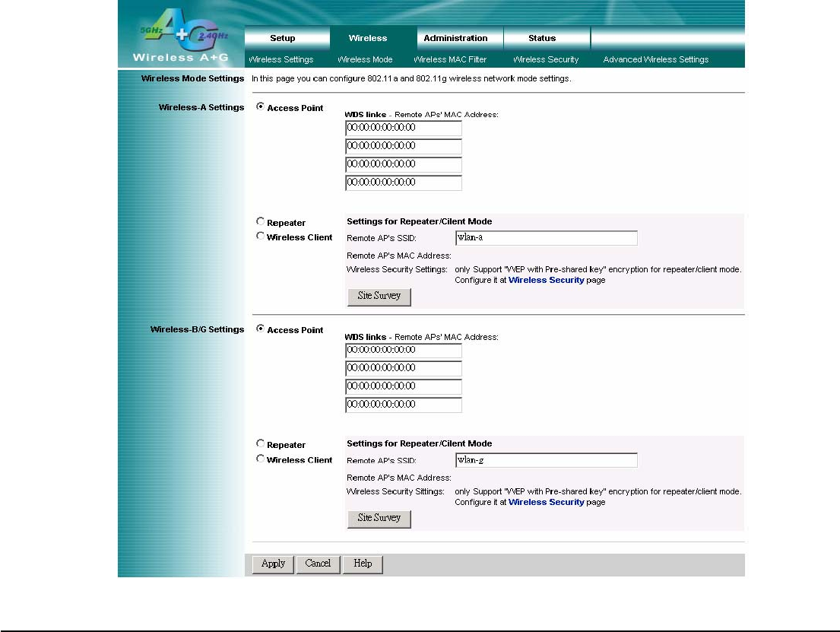Click Wireless-B/G 'Remote AP's MAC Address:' label
The height and width of the screenshot is (632, 840).
point(398,478)
